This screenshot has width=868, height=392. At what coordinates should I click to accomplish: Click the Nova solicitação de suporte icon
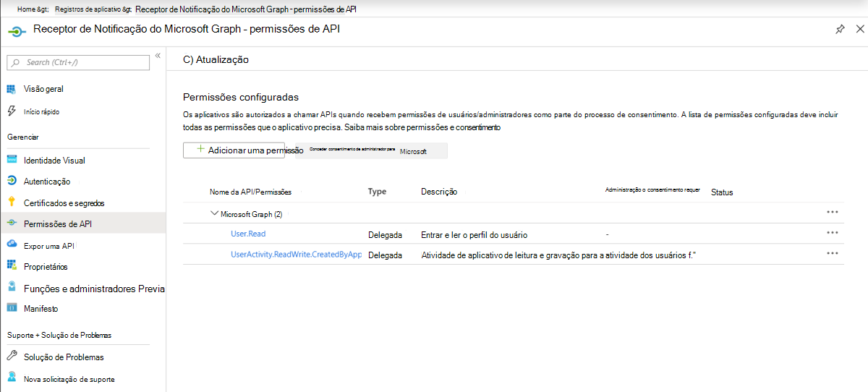(12, 378)
